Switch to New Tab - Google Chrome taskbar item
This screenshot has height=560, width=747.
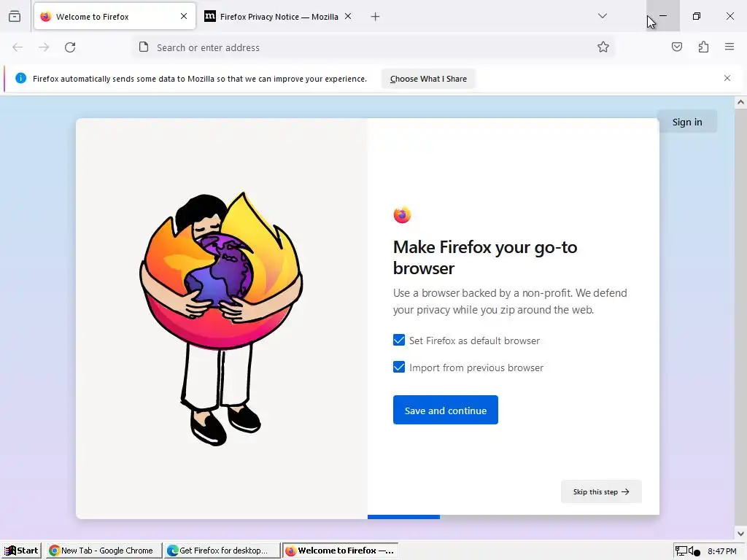[104, 551]
